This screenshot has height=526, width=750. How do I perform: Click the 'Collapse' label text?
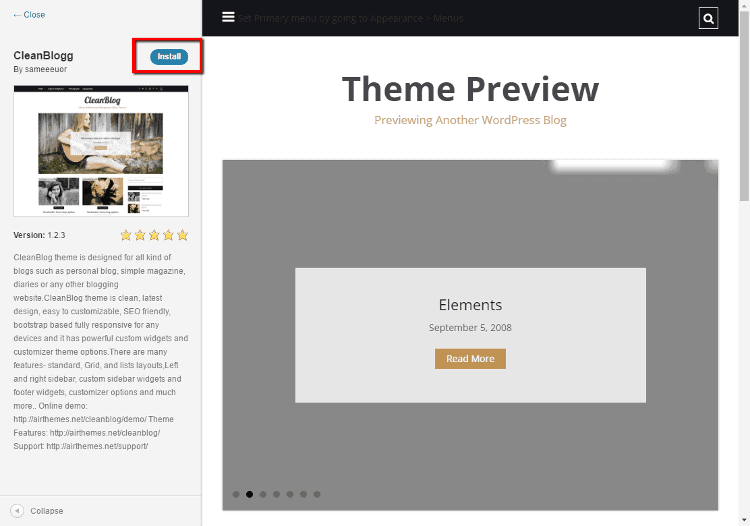pyautogui.click(x=47, y=511)
